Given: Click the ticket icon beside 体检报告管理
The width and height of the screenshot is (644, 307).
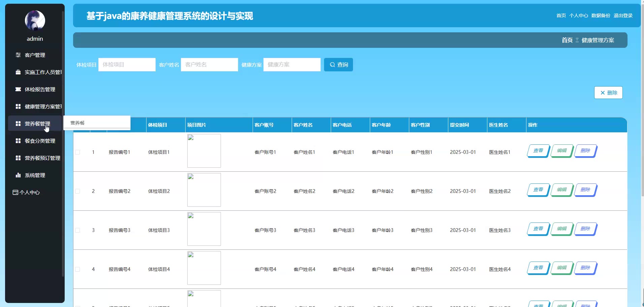Looking at the screenshot, I should [x=18, y=89].
